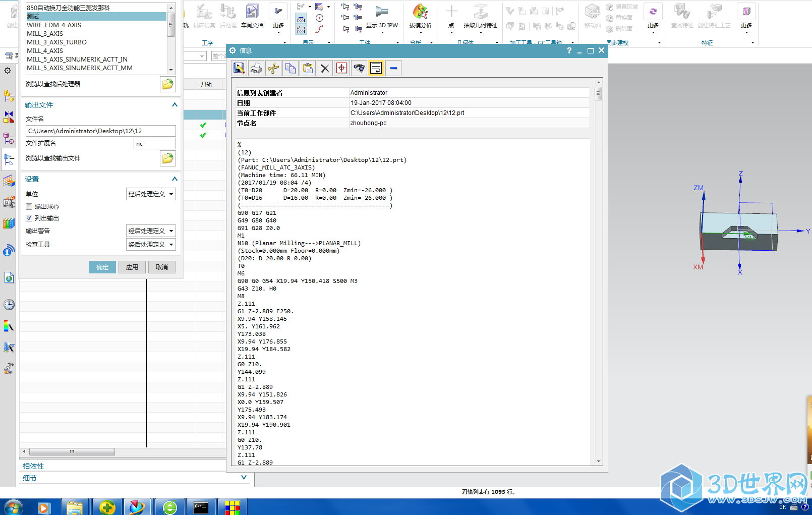Click the scissors cut icon in the Information window
This screenshot has width=812, height=515.
(273, 68)
